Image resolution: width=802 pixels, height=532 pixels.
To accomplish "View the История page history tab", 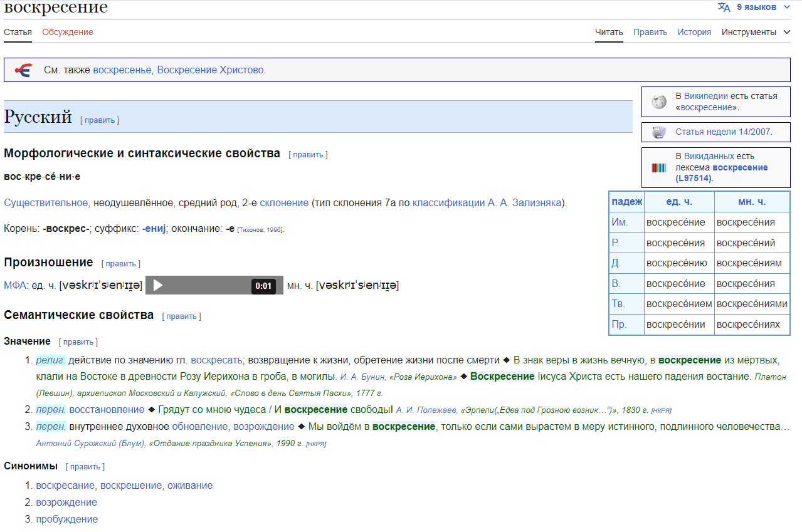I will coord(694,32).
